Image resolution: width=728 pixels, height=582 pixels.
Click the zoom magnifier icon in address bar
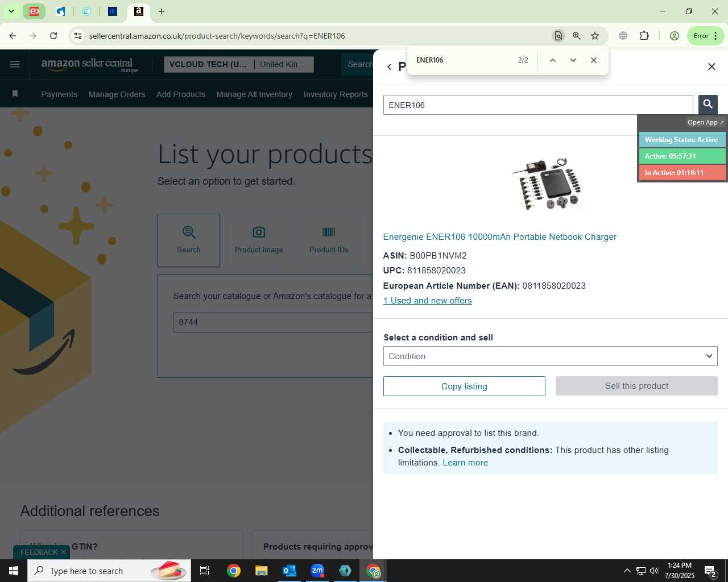(x=577, y=36)
